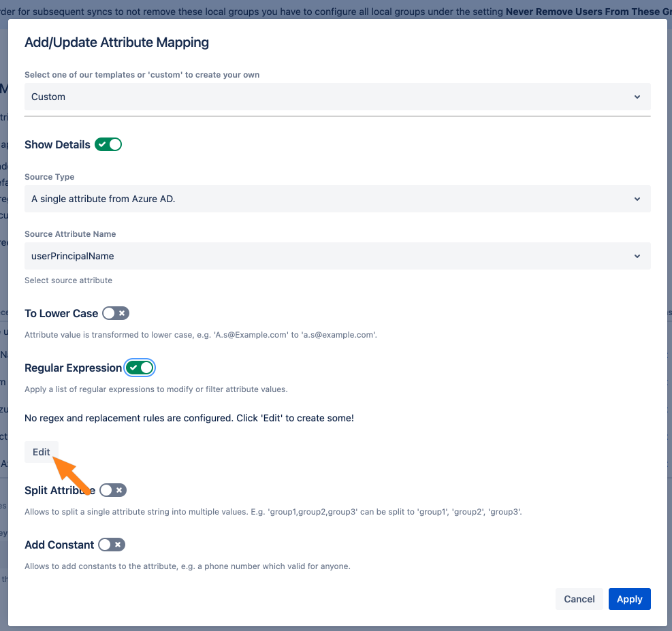Viewport: 672px width, 631px height.
Task: Click Edit to create regex rules
Action: pos(42,452)
